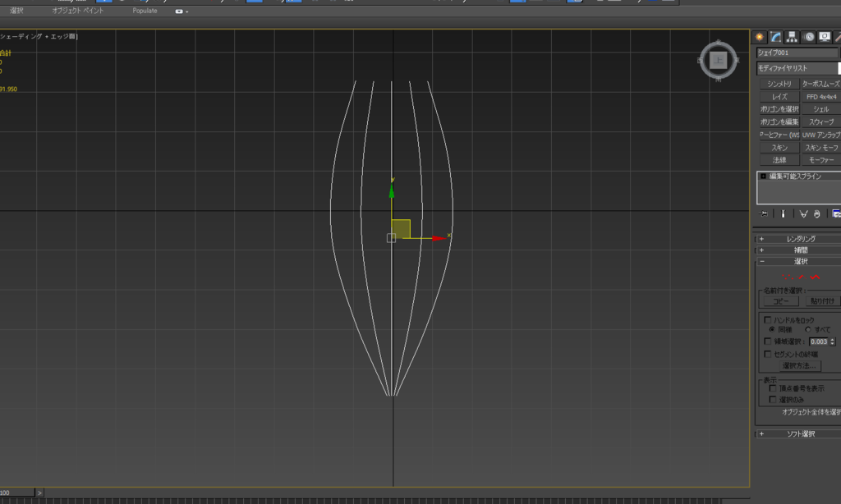841x504 pixels.
Task: Click the FFD 4x4x4 modifier button
Action: [820, 97]
